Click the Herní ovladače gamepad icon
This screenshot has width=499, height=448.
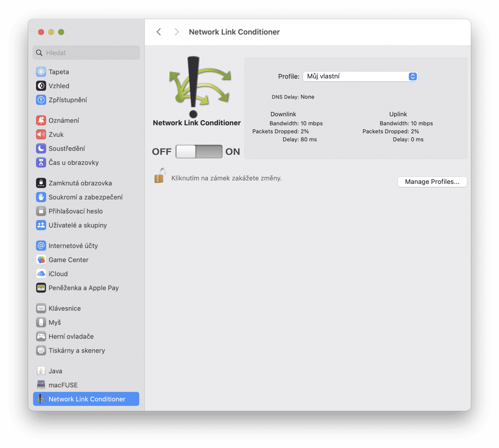tap(41, 336)
